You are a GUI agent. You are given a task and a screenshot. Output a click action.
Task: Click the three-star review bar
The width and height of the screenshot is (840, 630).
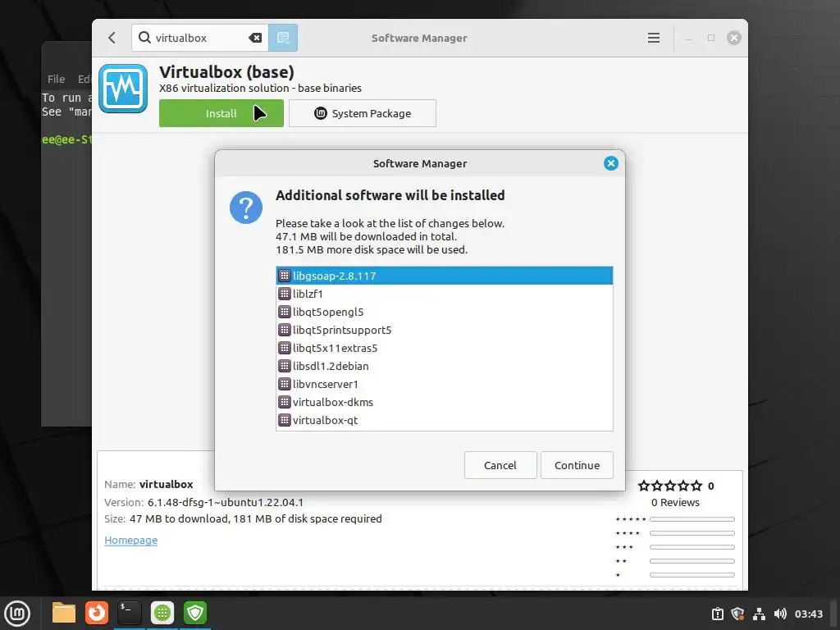coord(692,547)
